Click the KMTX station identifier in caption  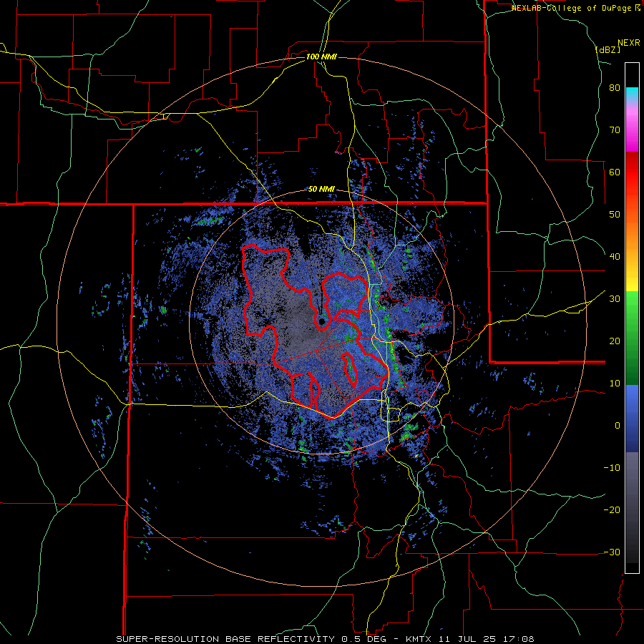(418, 639)
